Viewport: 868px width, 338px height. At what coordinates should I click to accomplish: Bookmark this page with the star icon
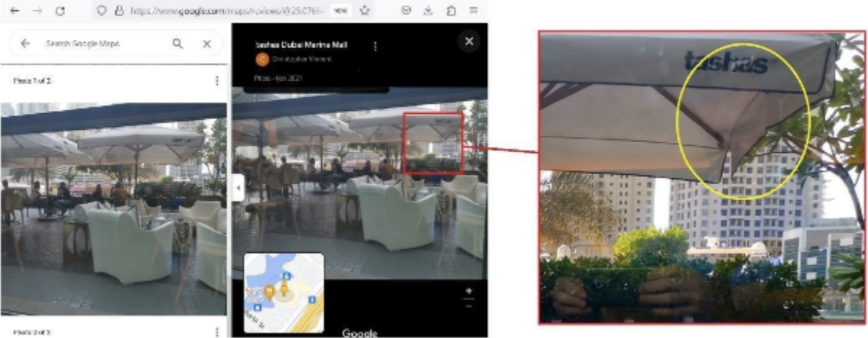[x=364, y=11]
